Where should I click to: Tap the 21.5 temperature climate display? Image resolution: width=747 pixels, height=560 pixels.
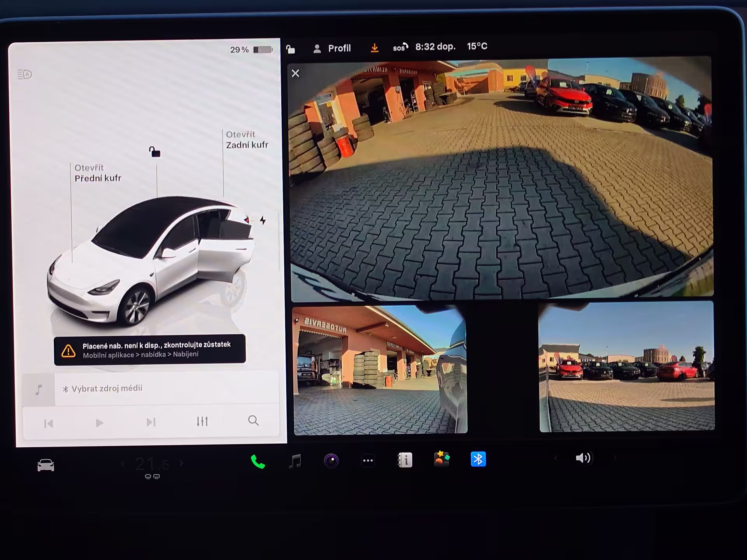[x=152, y=464]
